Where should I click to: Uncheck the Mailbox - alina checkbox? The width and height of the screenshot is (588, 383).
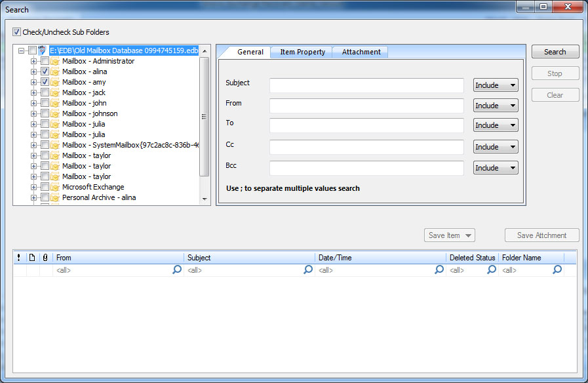pos(45,71)
